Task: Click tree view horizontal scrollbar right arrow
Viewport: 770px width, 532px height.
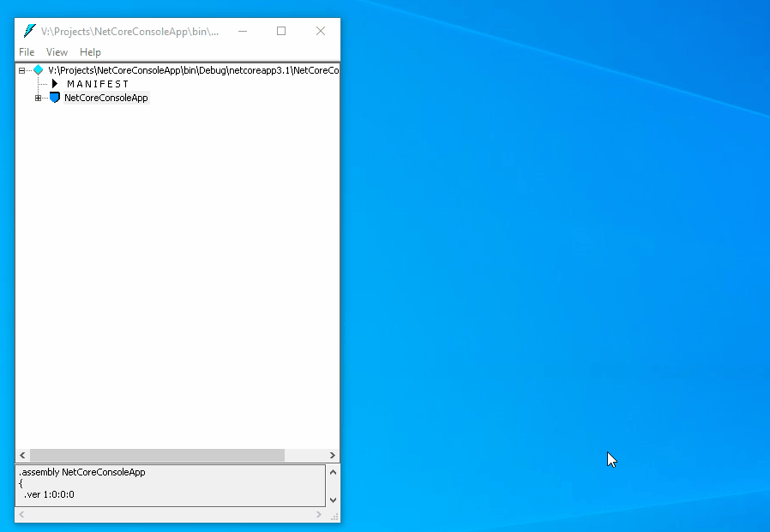Action: pyautogui.click(x=333, y=456)
